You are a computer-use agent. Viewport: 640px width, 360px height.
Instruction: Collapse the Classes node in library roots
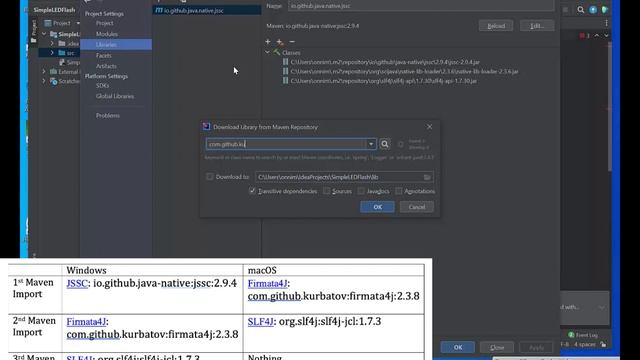point(267,53)
